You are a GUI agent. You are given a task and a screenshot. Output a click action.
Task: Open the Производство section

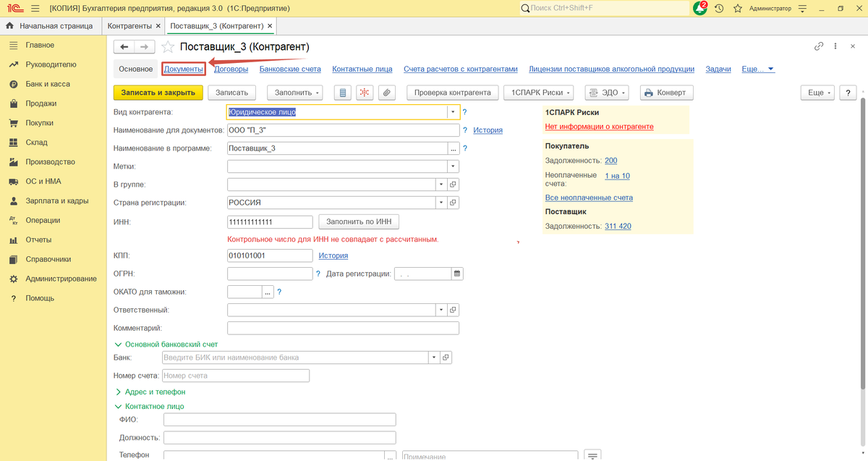(x=50, y=162)
